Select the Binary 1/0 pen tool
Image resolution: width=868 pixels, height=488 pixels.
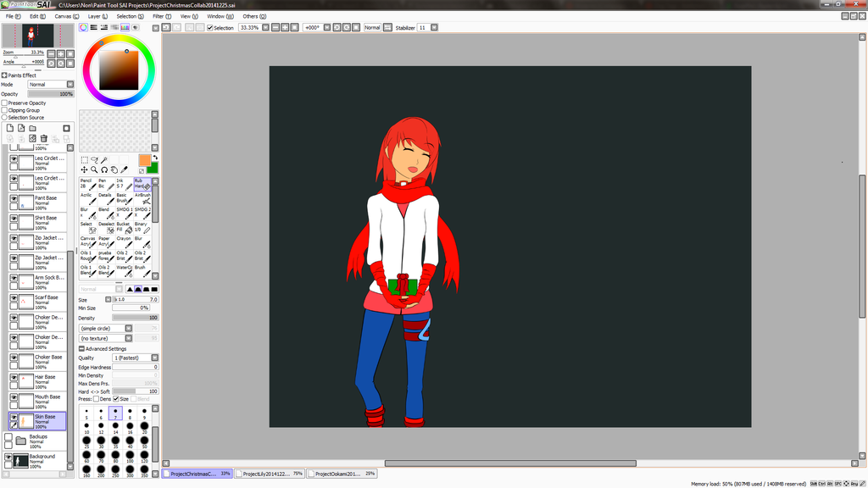[142, 227]
